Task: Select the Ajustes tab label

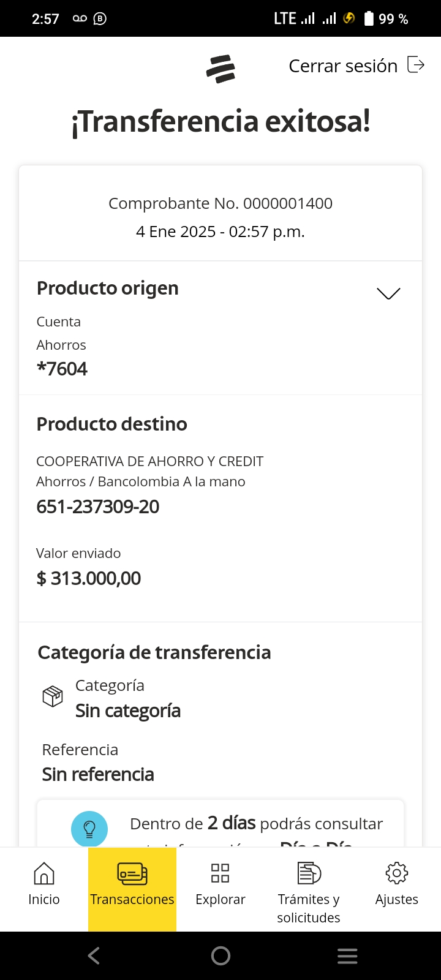Action: (x=396, y=899)
